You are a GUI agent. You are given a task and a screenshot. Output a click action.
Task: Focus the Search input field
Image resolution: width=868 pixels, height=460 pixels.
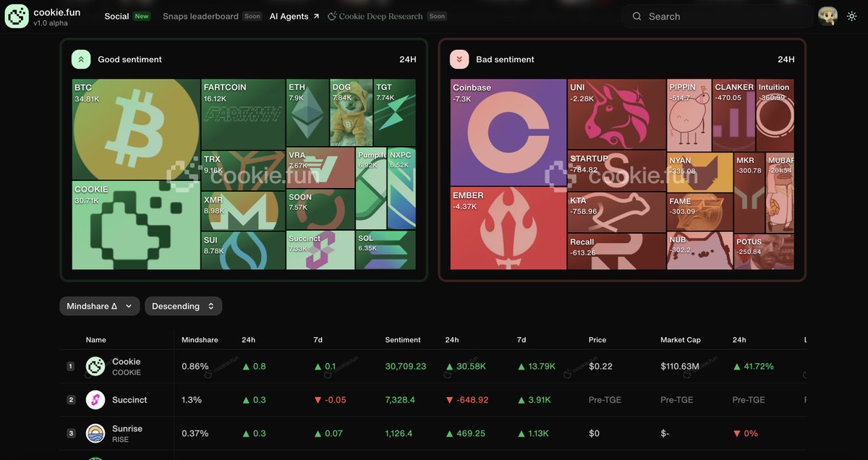point(718,16)
